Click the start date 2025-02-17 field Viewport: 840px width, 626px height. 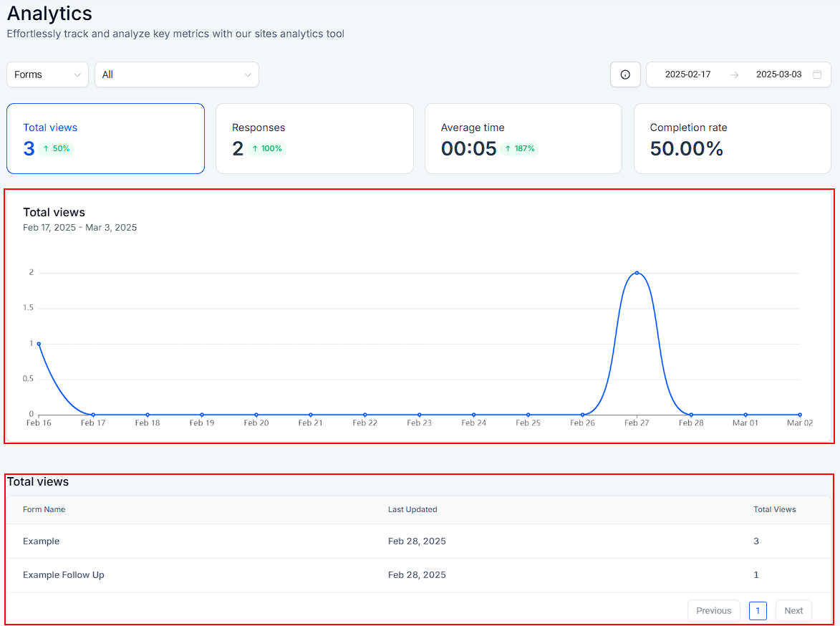coord(687,74)
